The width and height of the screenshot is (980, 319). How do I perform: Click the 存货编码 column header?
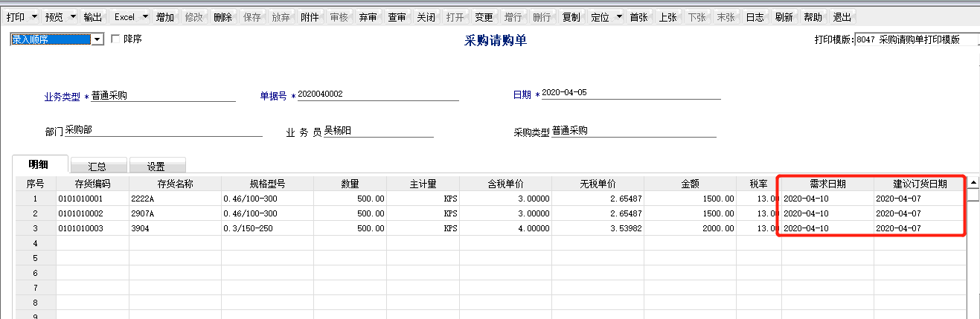coord(92,184)
